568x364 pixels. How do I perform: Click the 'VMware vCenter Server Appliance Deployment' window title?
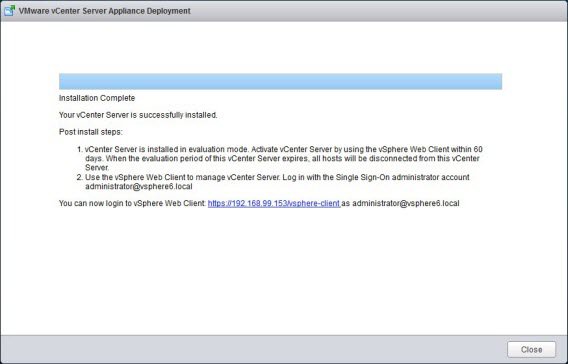(x=104, y=11)
